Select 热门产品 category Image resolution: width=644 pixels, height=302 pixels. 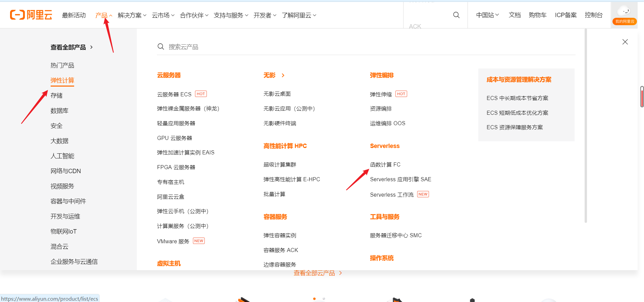[x=62, y=65]
